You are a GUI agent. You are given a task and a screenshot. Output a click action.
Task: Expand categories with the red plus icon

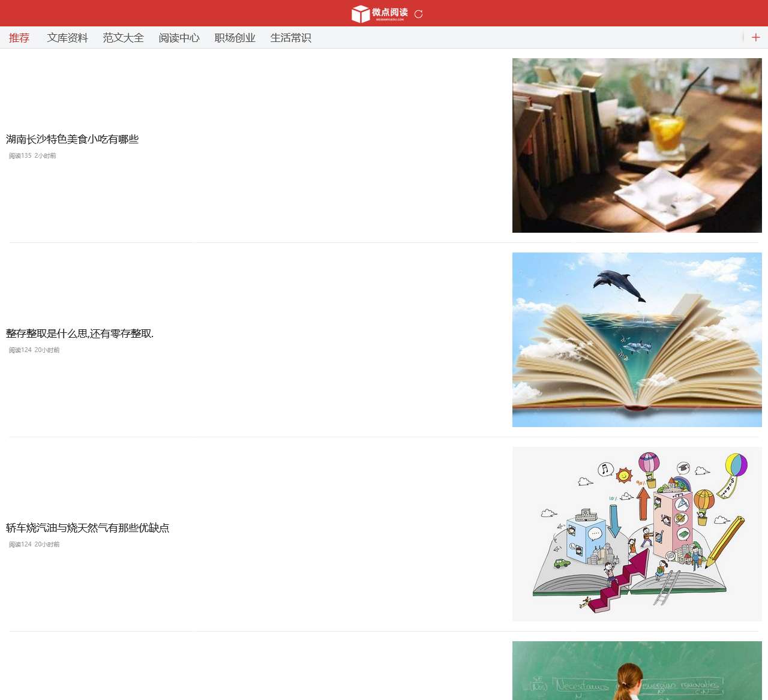pyautogui.click(x=755, y=37)
